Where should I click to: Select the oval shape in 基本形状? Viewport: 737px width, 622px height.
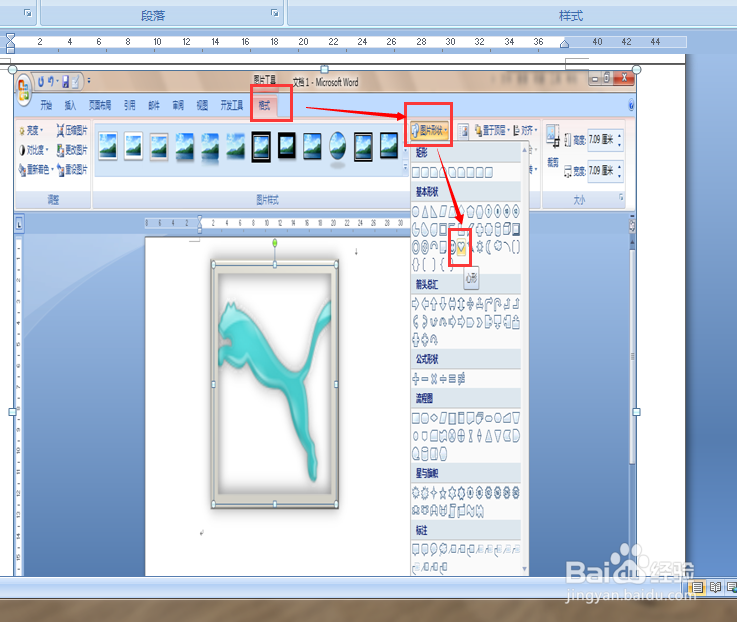(416, 212)
